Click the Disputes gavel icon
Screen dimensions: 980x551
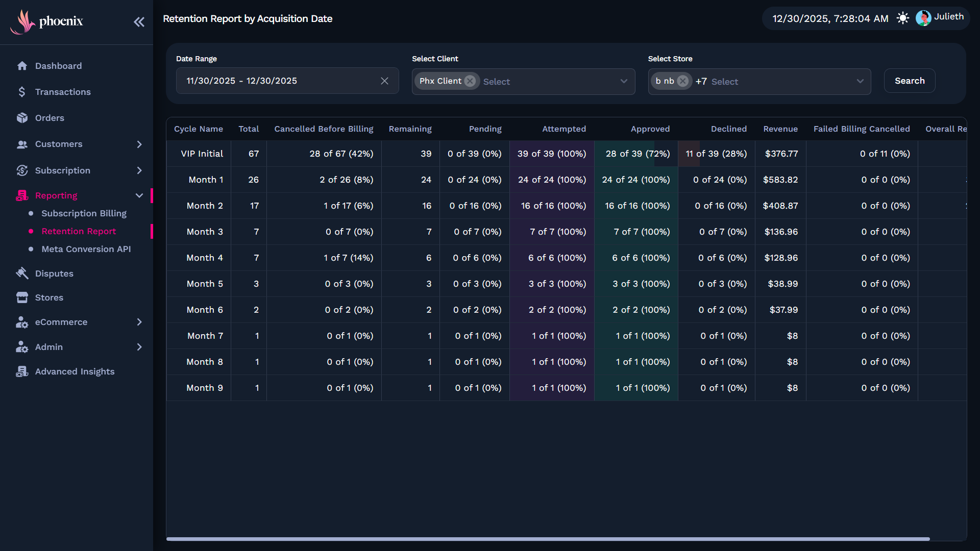(x=22, y=273)
